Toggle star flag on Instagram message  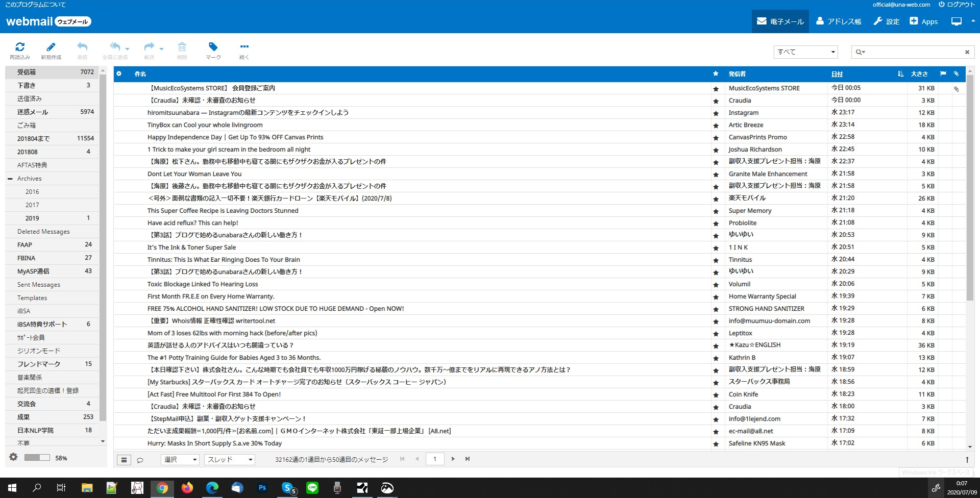pyautogui.click(x=716, y=113)
